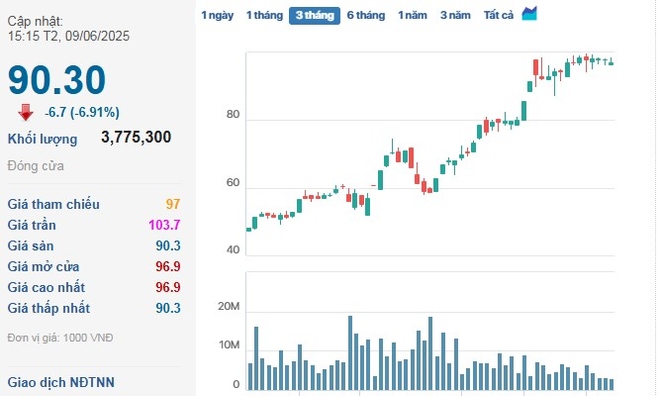
Task: Click the 'Đơn vị giá: 1000 VNĐ' note
Action: (60, 338)
